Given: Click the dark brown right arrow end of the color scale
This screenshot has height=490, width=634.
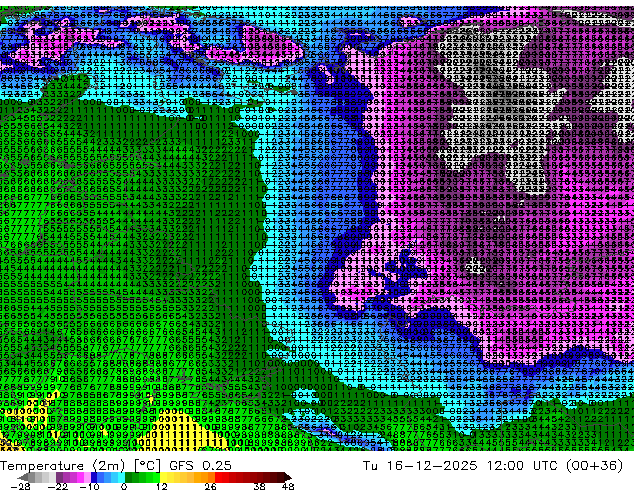Looking at the screenshot, I should point(287,477).
